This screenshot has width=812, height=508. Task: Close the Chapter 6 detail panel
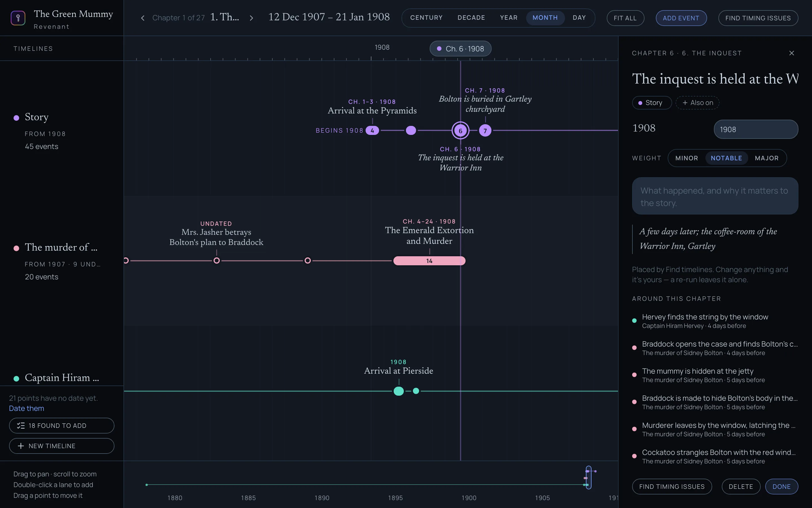pyautogui.click(x=791, y=53)
